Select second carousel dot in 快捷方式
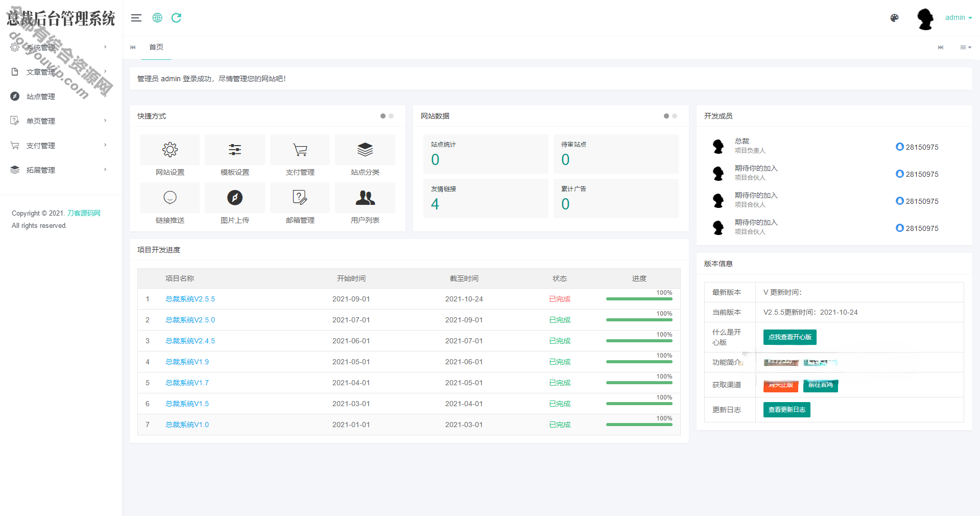 coord(391,116)
